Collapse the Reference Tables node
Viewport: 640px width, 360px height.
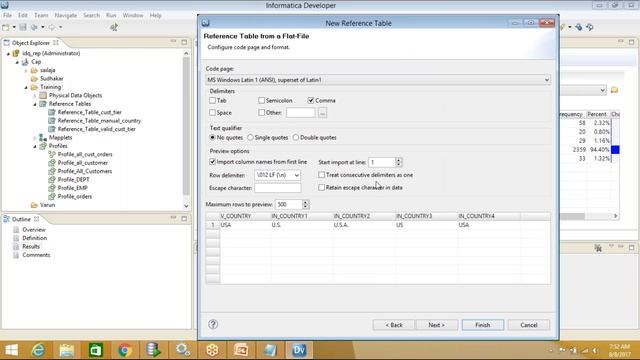point(35,104)
